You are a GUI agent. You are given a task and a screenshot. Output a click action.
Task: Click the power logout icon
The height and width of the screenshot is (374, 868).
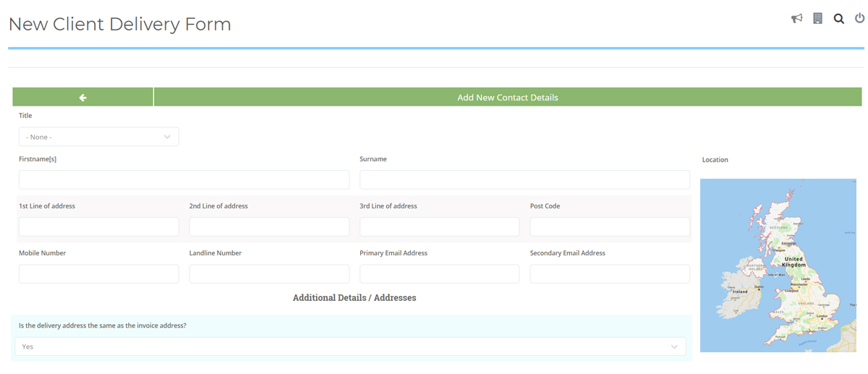point(859,19)
